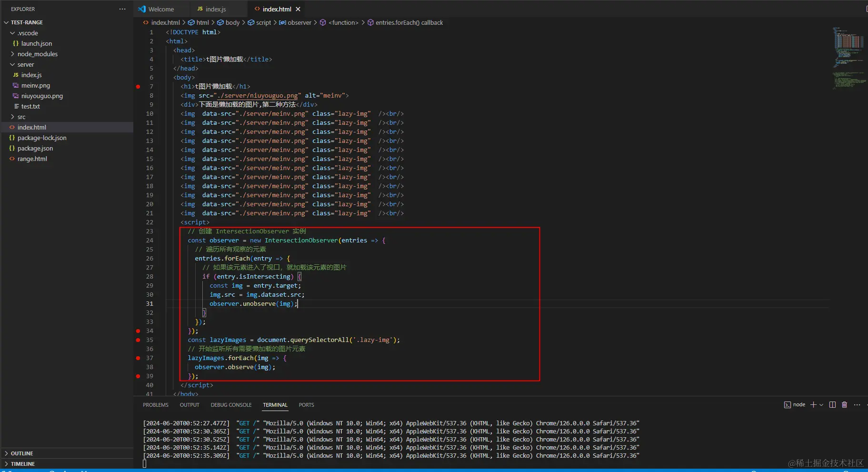Click the </script> closing tag line
Viewport: 868px width, 472px height.
[197, 385]
